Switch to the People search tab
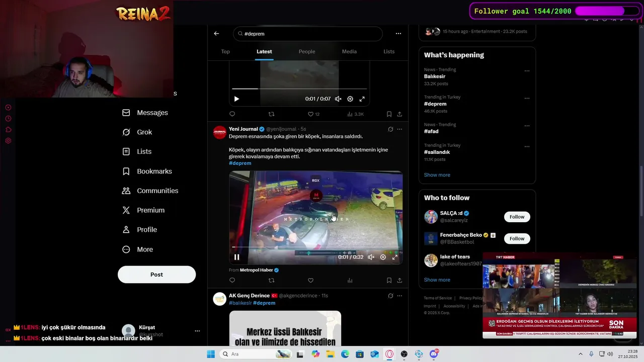The image size is (644, 362). 307,51
